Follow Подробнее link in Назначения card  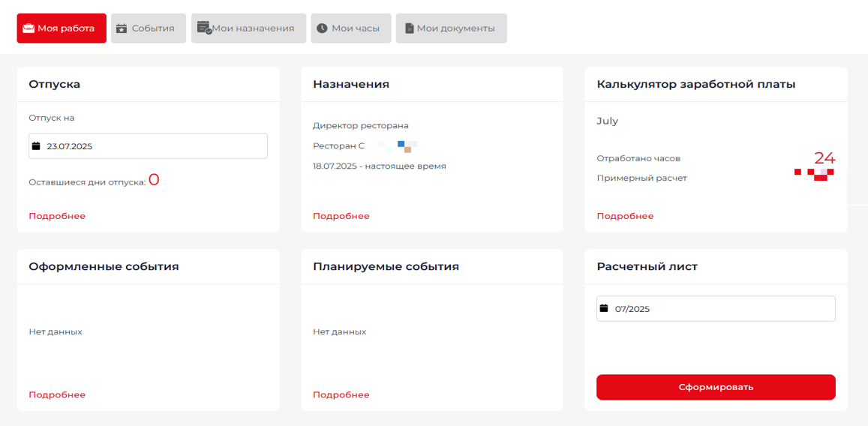(x=341, y=216)
